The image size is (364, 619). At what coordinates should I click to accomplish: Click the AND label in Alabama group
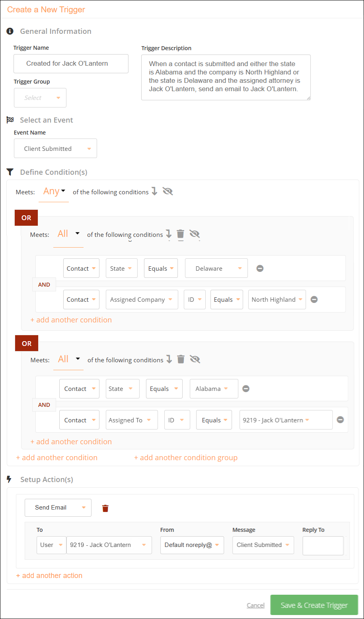(x=44, y=405)
